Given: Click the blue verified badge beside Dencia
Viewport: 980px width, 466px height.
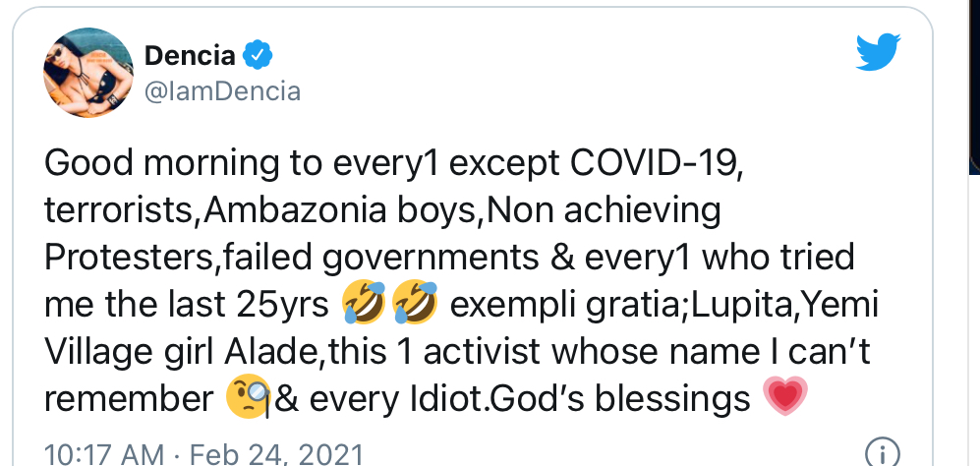Looking at the screenshot, I should tap(258, 56).
